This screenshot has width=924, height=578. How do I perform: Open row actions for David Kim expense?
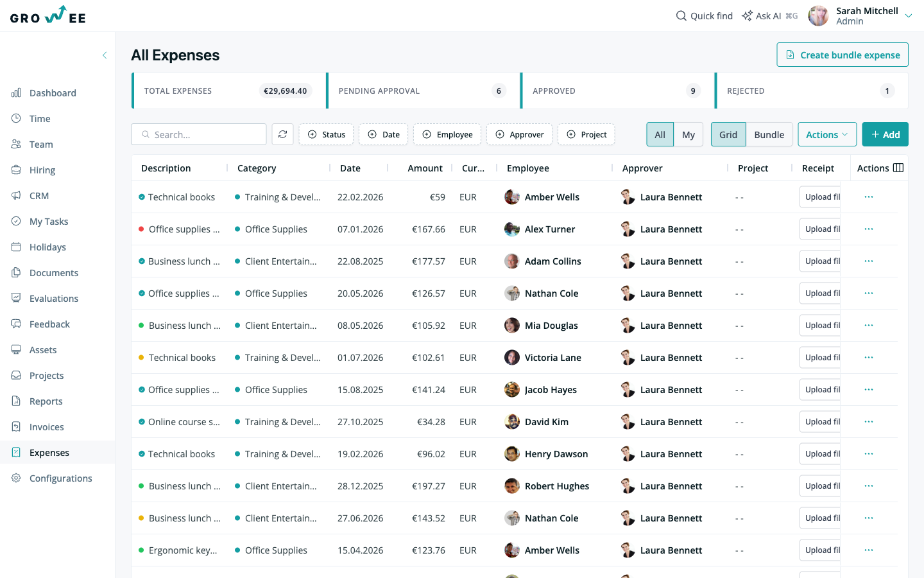pos(869,422)
